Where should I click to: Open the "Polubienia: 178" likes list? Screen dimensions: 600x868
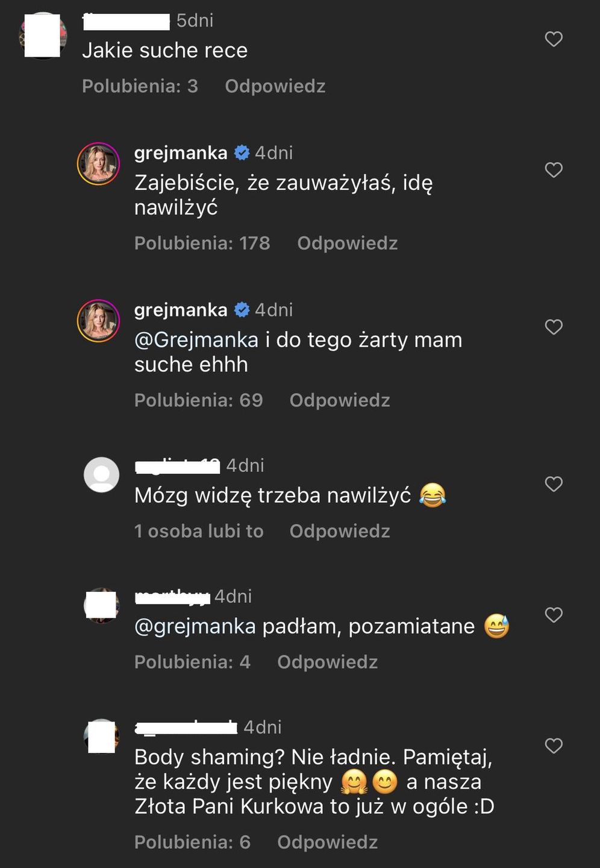click(202, 243)
